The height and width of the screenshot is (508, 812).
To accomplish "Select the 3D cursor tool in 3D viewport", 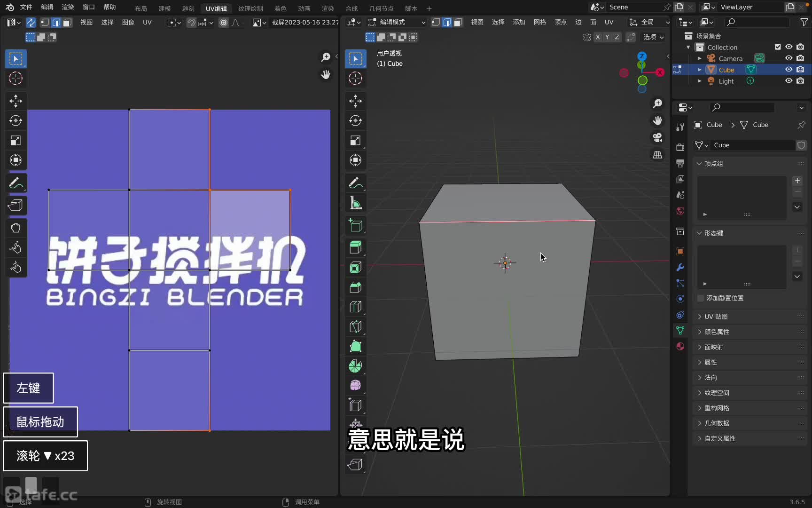I will click(x=356, y=78).
